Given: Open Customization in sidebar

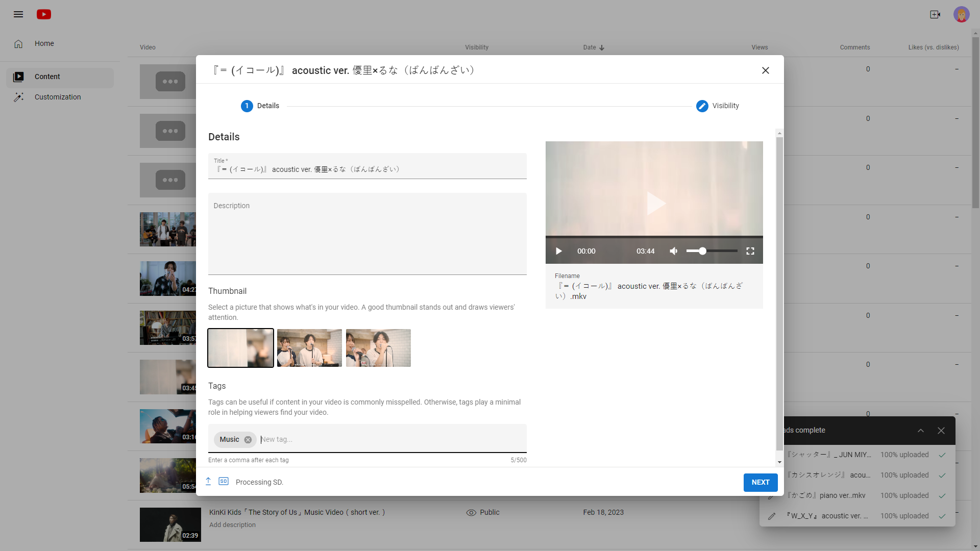Looking at the screenshot, I should [x=58, y=97].
